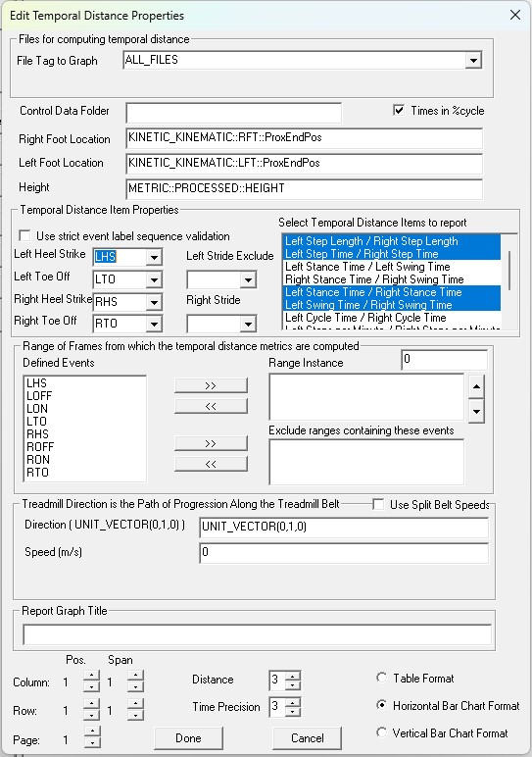Image resolution: width=532 pixels, height=757 pixels.
Task: Click the Right Foot Location field
Action: (304, 138)
